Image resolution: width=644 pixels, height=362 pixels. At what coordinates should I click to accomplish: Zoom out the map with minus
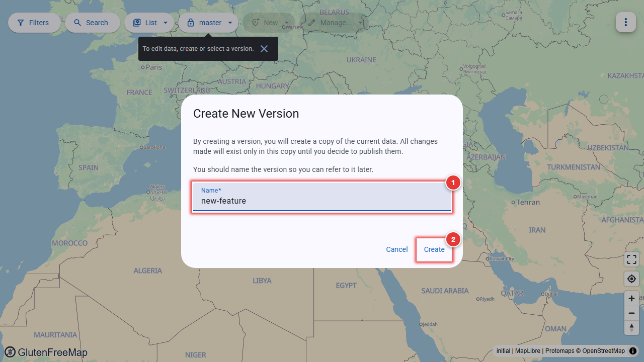tap(631, 313)
